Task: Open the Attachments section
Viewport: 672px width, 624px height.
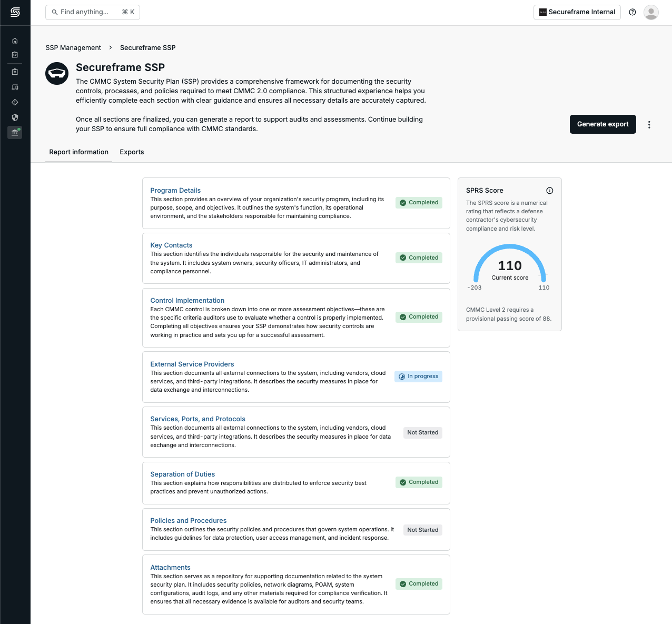Action: point(171,567)
